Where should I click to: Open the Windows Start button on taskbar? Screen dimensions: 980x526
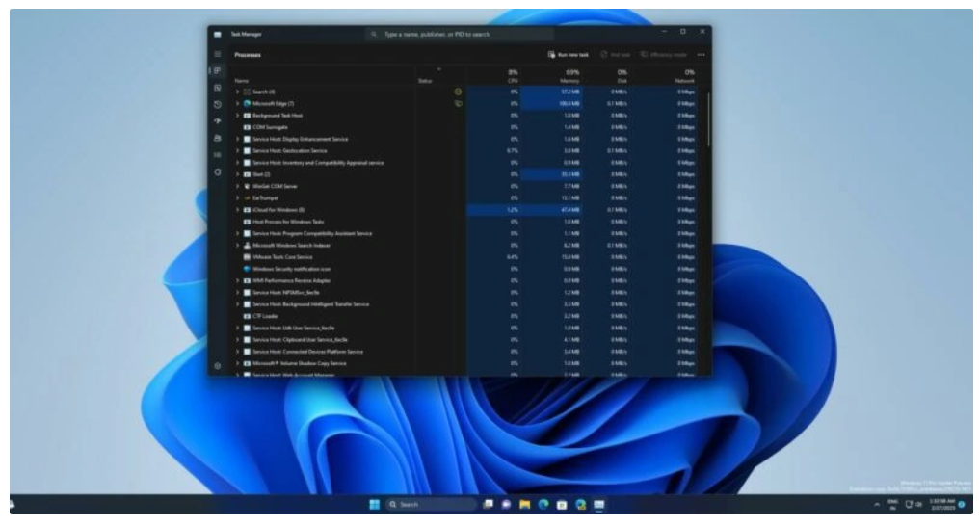(x=375, y=504)
